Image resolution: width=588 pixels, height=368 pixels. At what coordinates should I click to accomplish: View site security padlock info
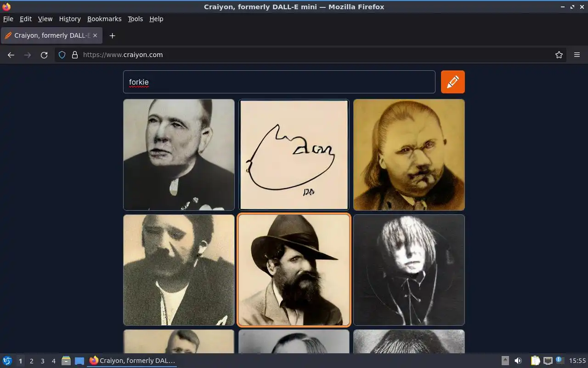75,55
